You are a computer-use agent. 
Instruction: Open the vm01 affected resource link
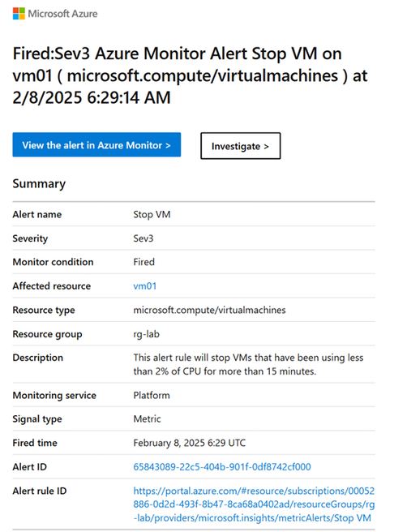click(145, 286)
